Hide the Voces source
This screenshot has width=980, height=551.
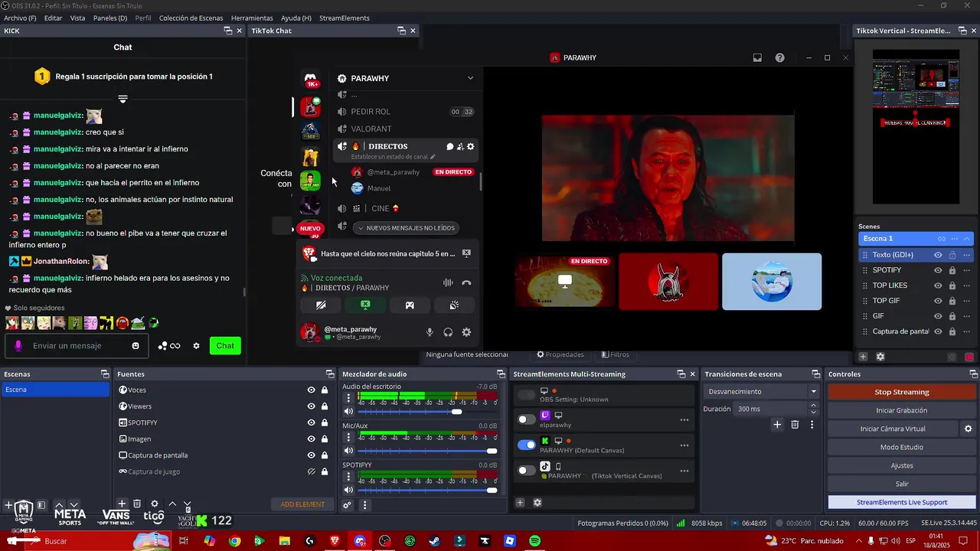[311, 390]
